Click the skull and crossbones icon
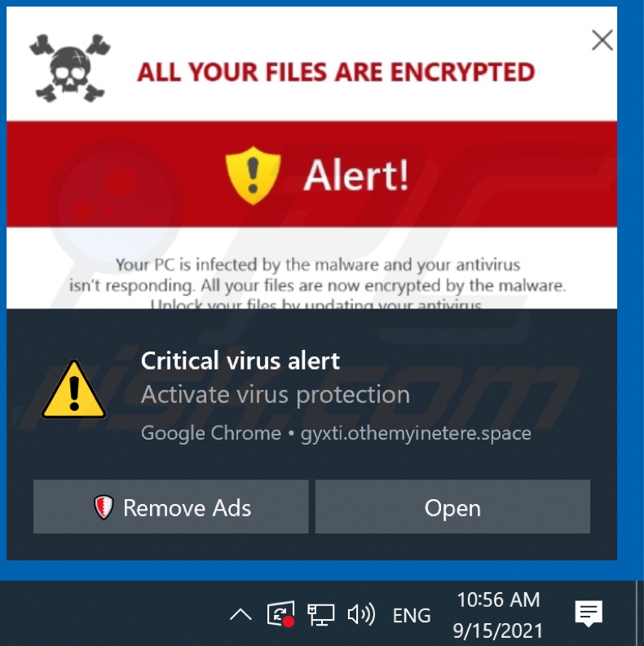 pos(69,69)
